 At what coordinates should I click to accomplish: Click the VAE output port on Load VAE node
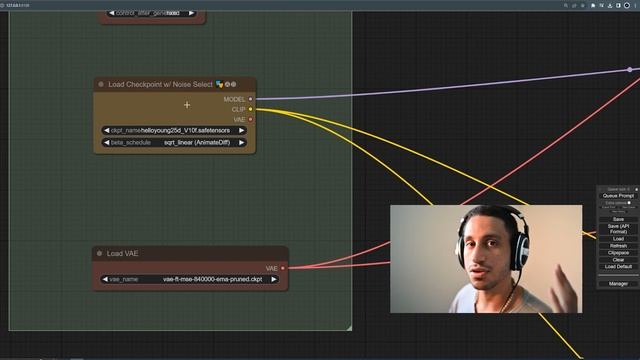click(x=283, y=268)
